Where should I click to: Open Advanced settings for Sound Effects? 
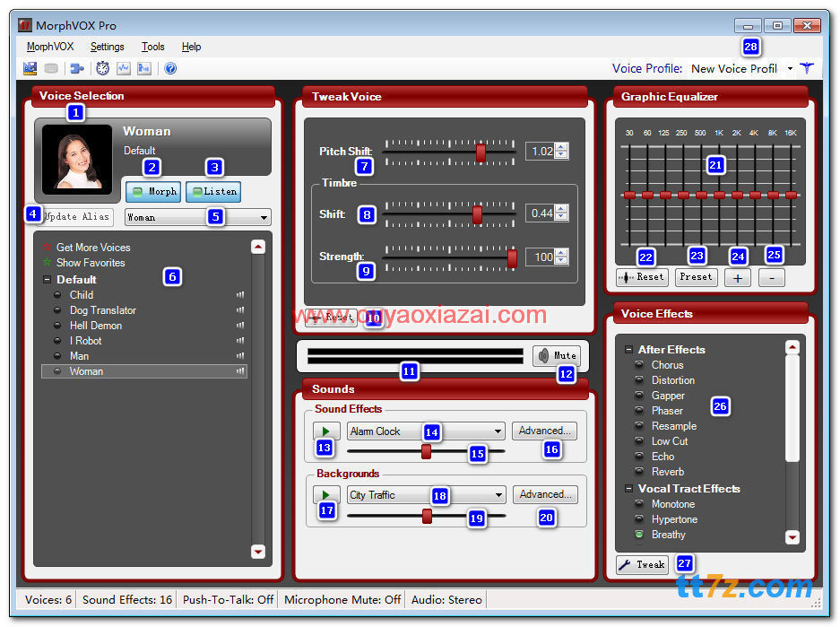point(544,431)
